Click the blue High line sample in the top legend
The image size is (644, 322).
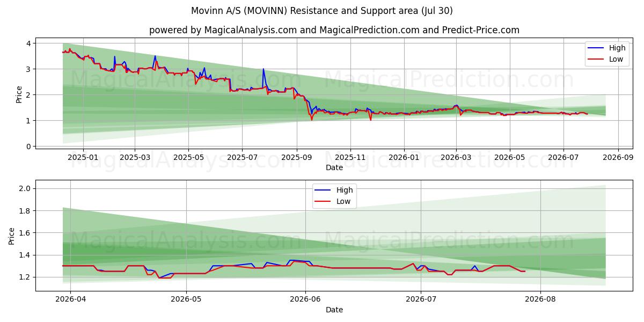pos(596,48)
